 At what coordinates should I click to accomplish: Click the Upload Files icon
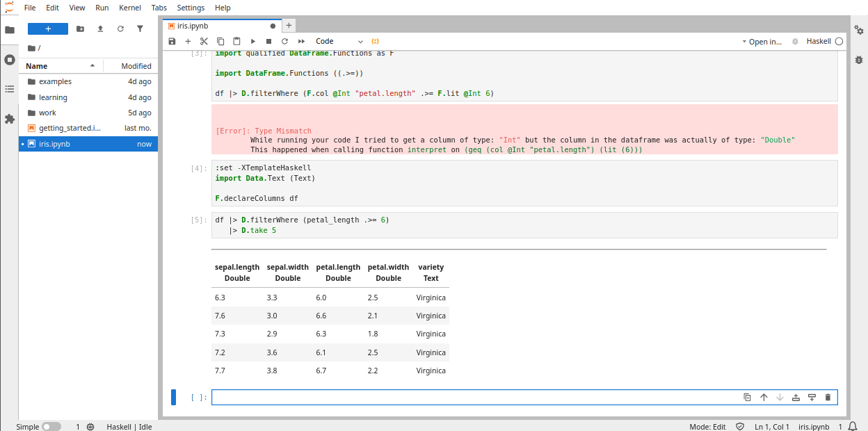pos(100,29)
